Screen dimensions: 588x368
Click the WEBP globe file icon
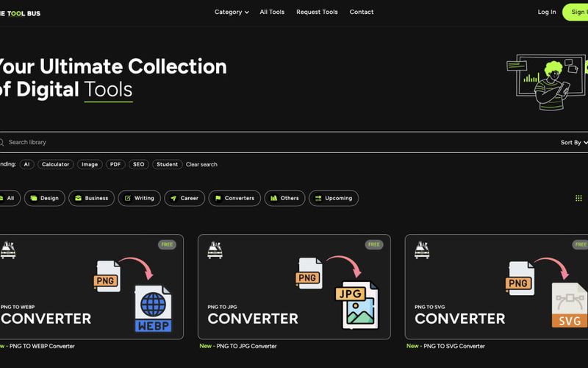[153, 308]
